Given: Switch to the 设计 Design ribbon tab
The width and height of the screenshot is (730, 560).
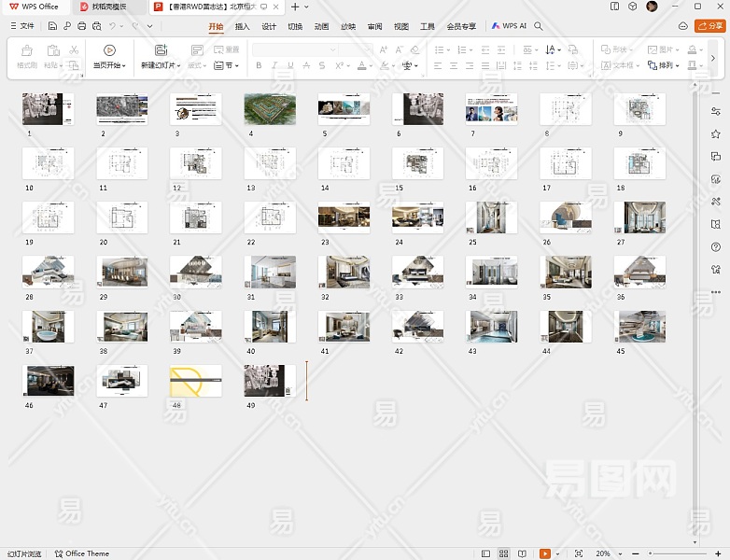Looking at the screenshot, I should coord(269,26).
